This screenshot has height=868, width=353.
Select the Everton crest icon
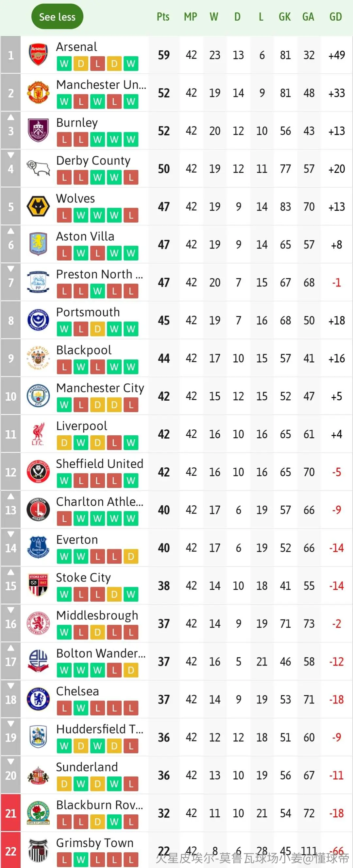(38, 547)
